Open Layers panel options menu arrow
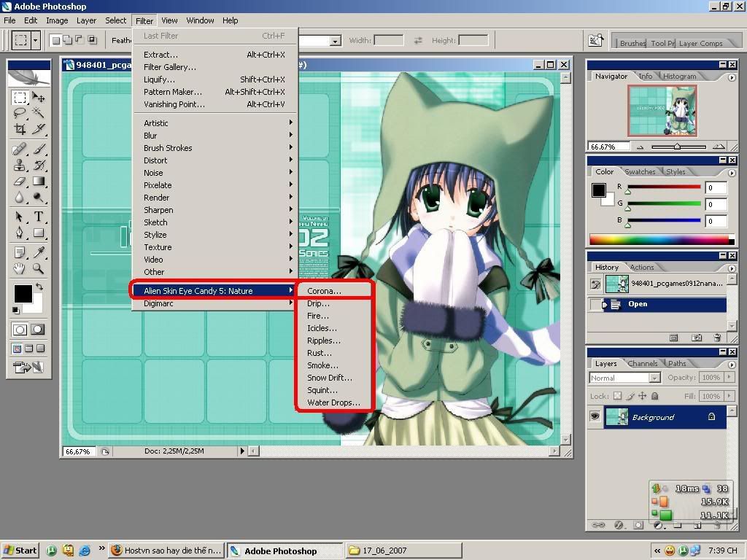 pos(732,365)
